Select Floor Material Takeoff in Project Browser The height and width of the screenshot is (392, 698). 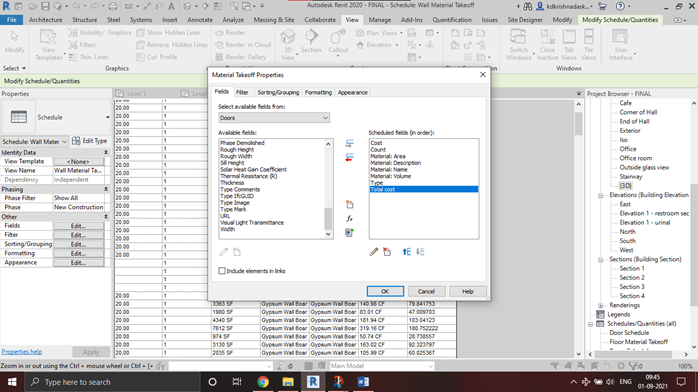tap(639, 342)
